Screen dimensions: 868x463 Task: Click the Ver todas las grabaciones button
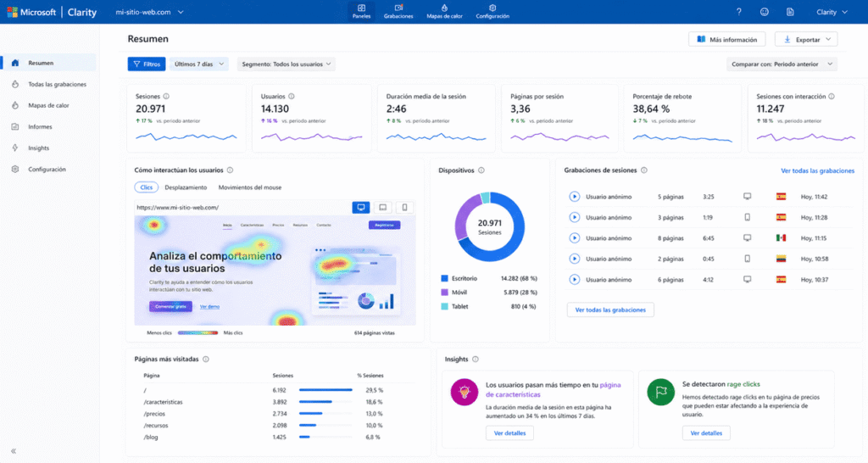(610, 310)
